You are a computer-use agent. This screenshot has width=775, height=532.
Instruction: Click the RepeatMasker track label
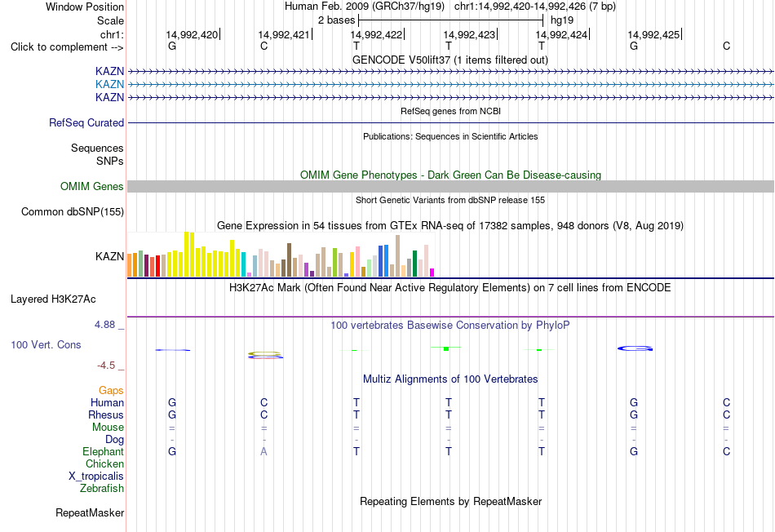[90, 512]
